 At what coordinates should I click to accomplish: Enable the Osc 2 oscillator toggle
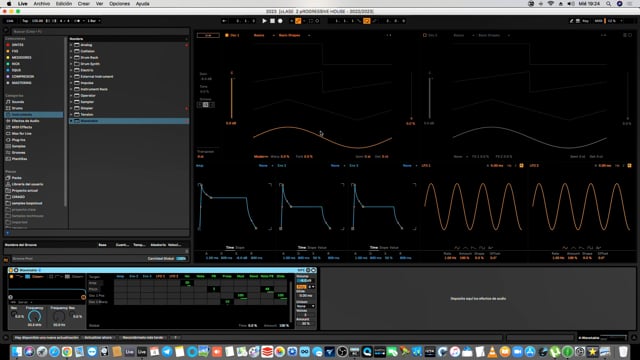coord(425,36)
